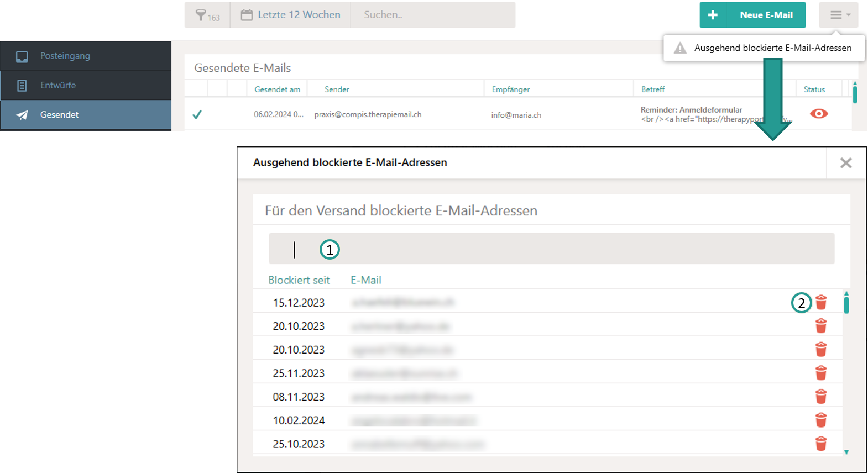Open the Letzte 12 Wochen date range

(291, 15)
